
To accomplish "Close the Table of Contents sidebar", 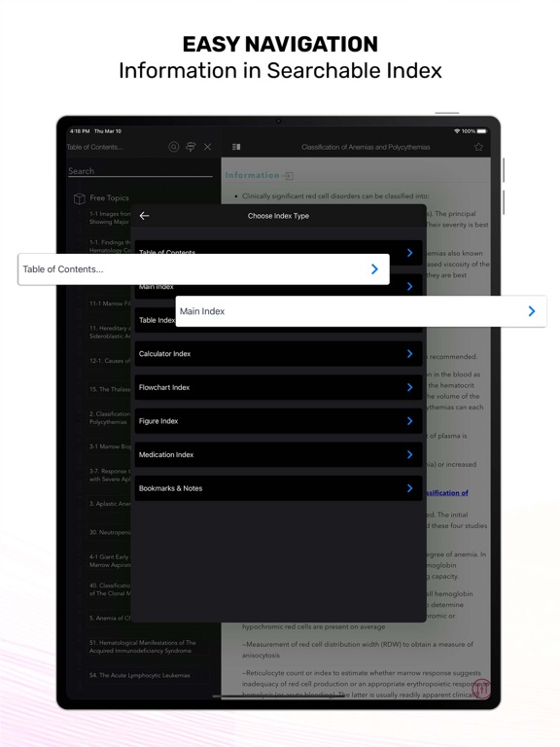I will point(208,147).
